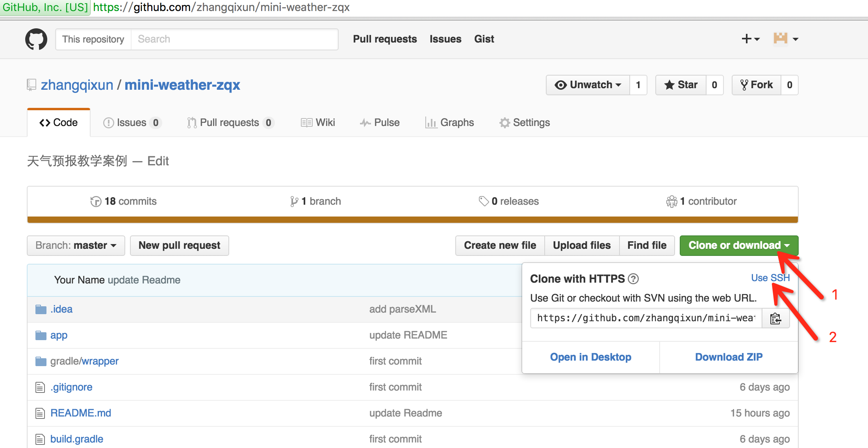Click the app folder icon
Image resolution: width=868 pixels, height=448 pixels.
click(41, 335)
